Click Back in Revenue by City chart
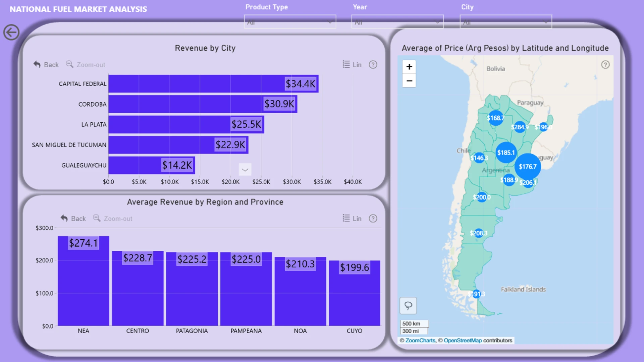 (x=46, y=65)
